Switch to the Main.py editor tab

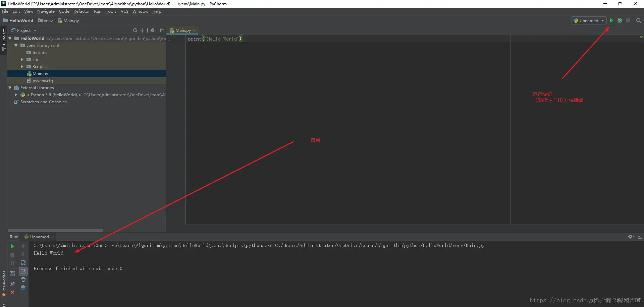tap(183, 30)
